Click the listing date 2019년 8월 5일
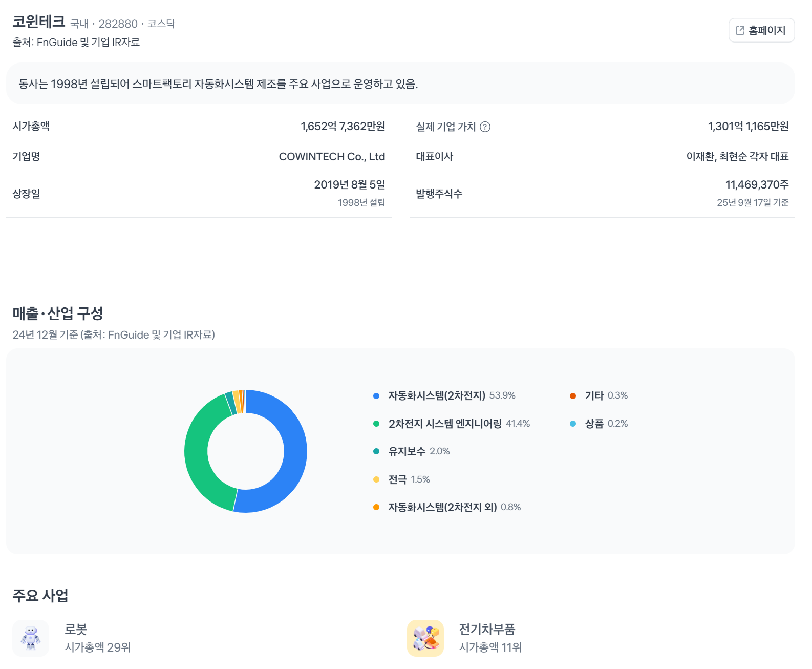The image size is (812, 669). (350, 185)
